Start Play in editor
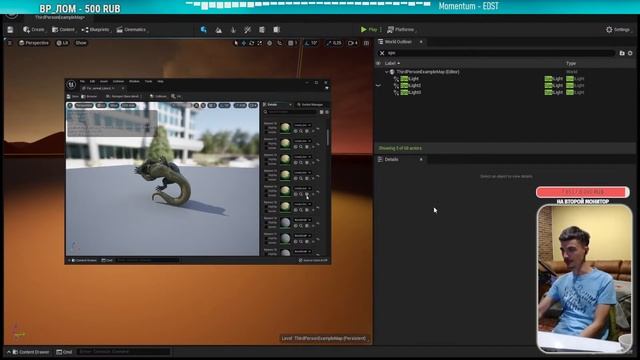Screen dimensions: 640x360 pos(369,30)
